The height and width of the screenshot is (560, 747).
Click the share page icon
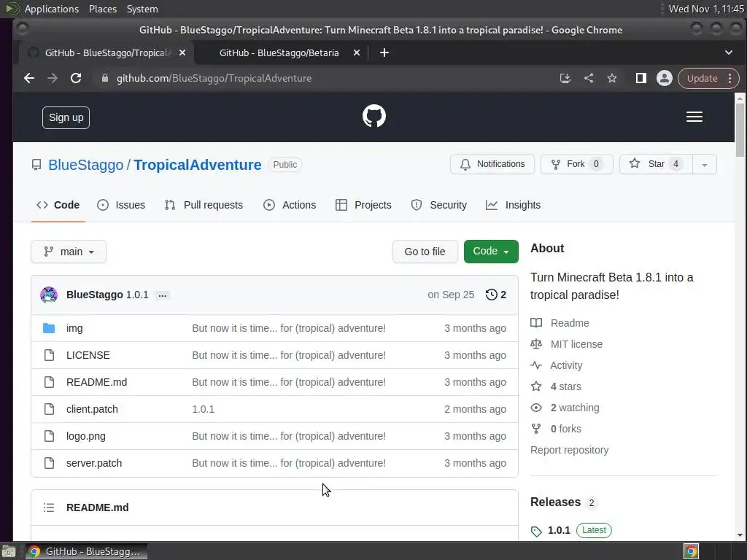[x=589, y=78]
